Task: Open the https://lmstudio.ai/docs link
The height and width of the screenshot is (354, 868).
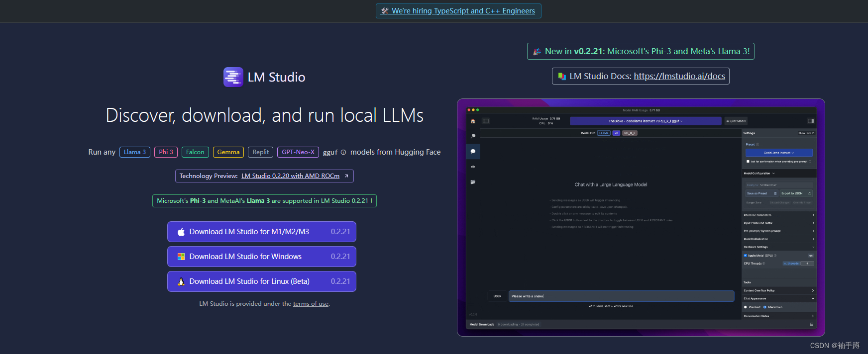Action: click(679, 76)
